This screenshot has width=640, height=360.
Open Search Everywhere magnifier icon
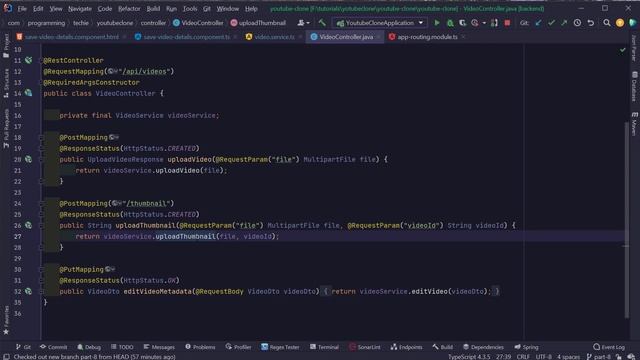pyautogui.click(x=607, y=23)
